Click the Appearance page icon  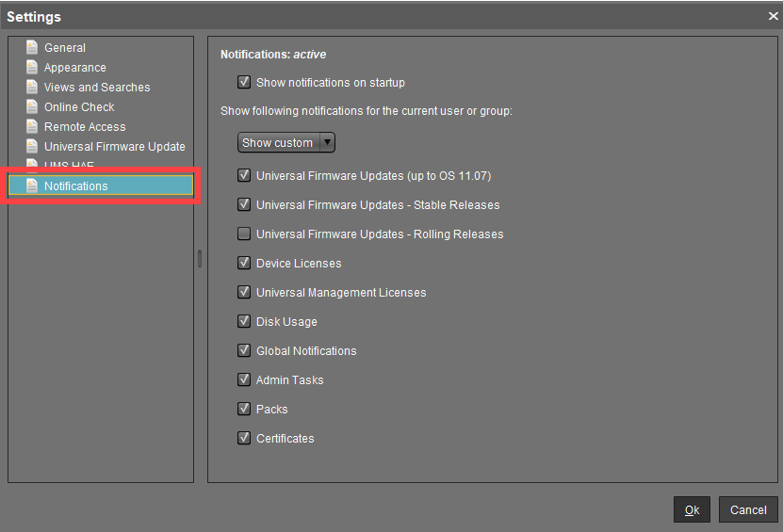32,67
